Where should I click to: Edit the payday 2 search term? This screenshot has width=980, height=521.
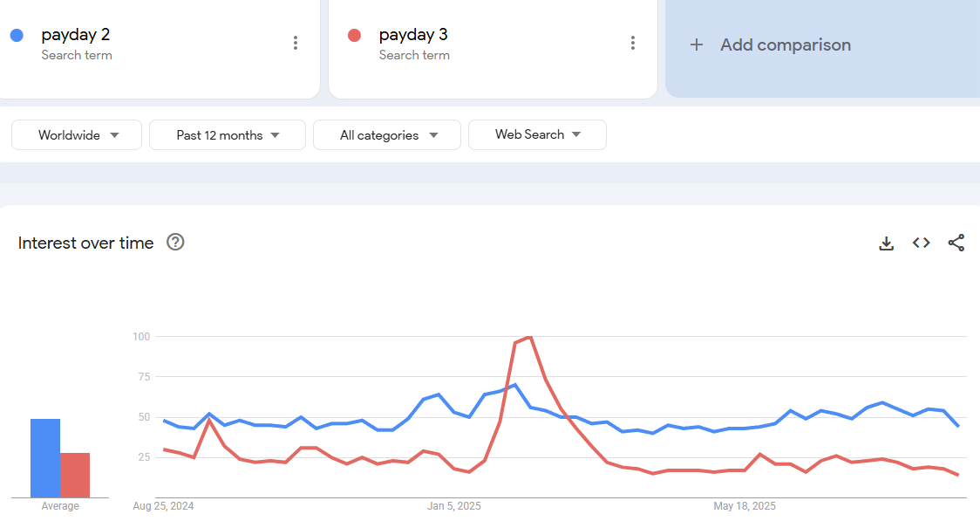coord(76,35)
